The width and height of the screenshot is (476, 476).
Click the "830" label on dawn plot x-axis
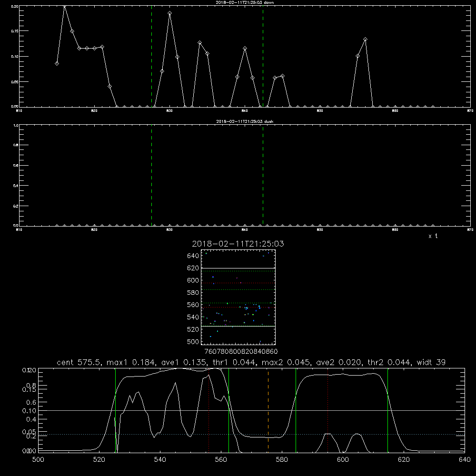(169, 111)
